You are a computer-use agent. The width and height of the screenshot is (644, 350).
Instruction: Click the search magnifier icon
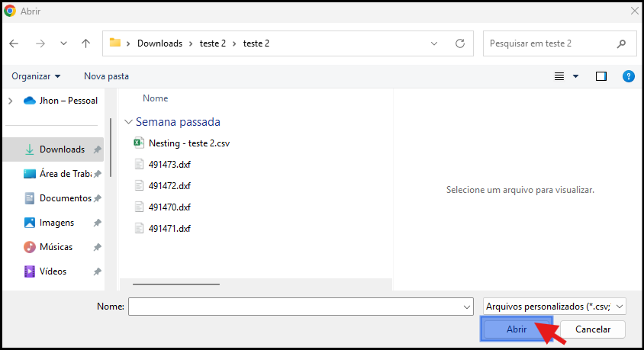coord(621,43)
